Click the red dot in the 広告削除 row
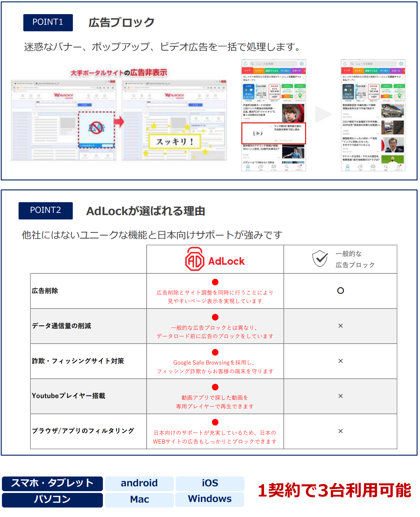The height and width of the screenshot is (517, 420). 215,282
